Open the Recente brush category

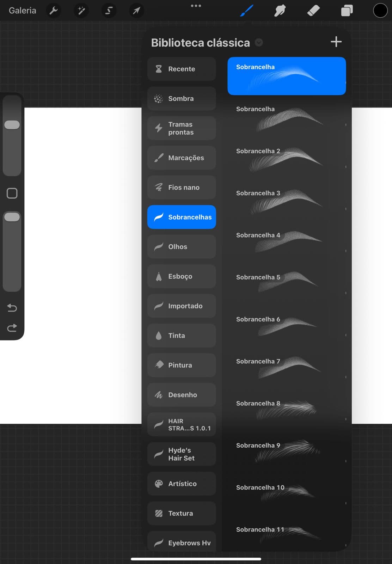[x=182, y=69]
